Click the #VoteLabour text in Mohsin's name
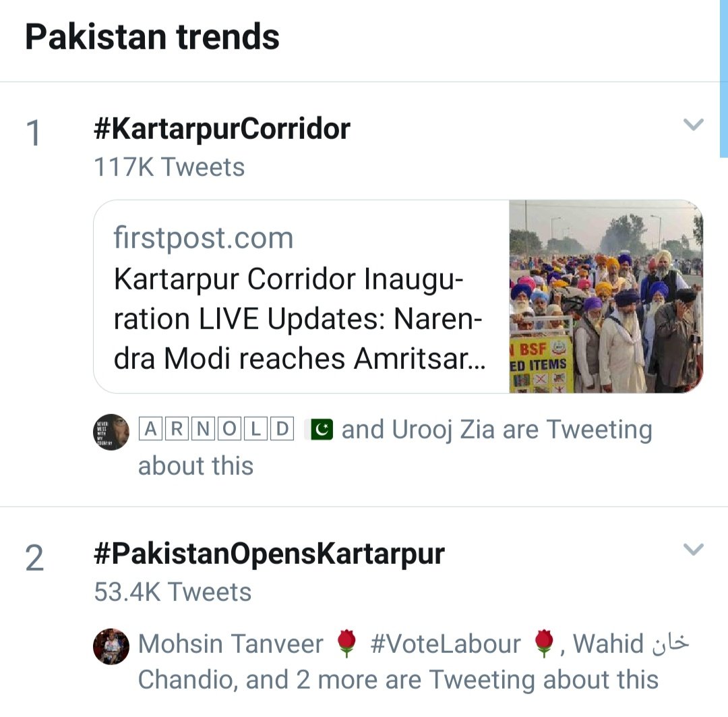 point(446,644)
